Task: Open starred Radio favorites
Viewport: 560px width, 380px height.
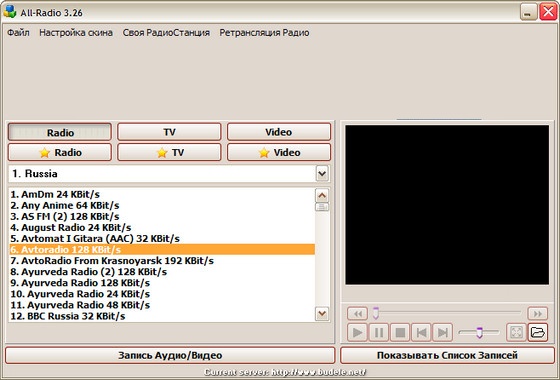Action: tap(60, 152)
